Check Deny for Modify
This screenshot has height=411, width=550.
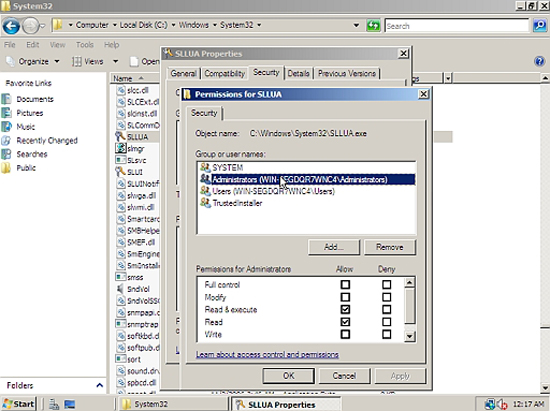387,297
